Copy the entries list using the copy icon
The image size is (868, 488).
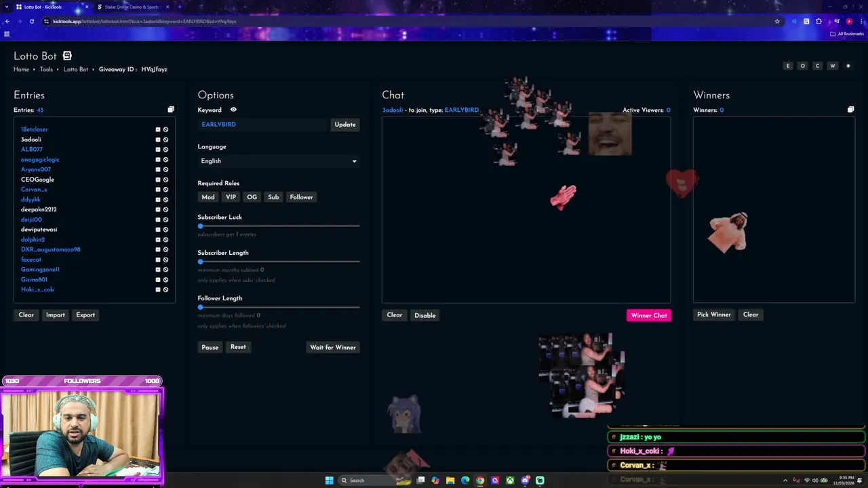click(171, 110)
